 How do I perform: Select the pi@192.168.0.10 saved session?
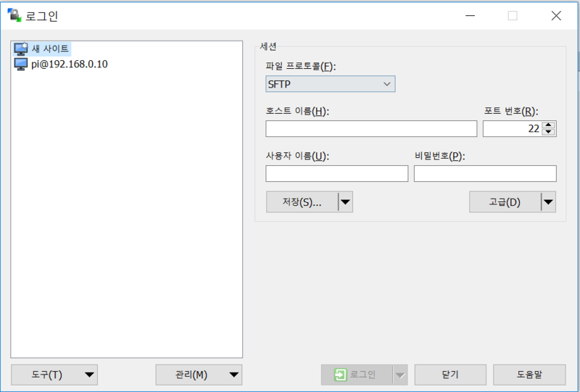click(69, 64)
